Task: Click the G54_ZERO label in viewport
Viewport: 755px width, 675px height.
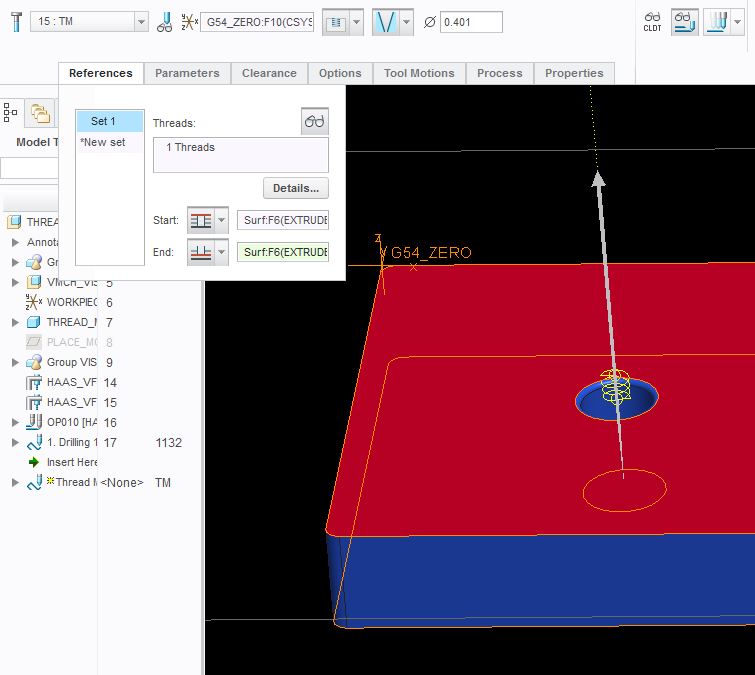Action: [431, 252]
